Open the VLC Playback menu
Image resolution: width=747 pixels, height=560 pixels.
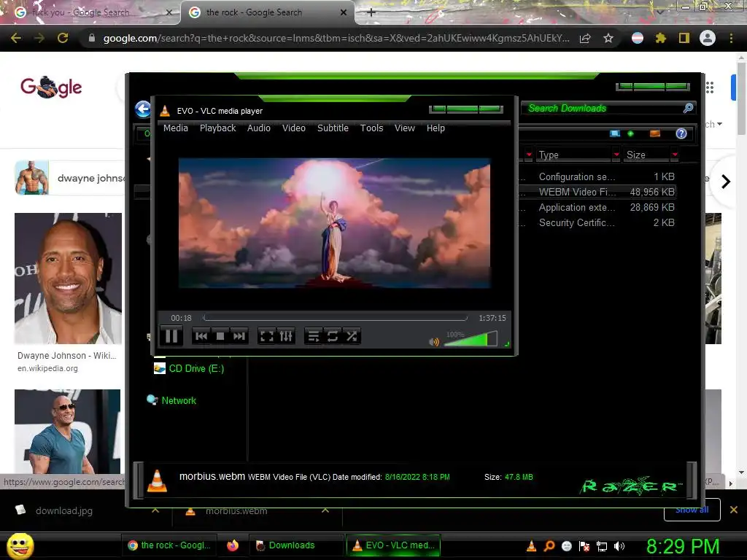pyautogui.click(x=217, y=128)
